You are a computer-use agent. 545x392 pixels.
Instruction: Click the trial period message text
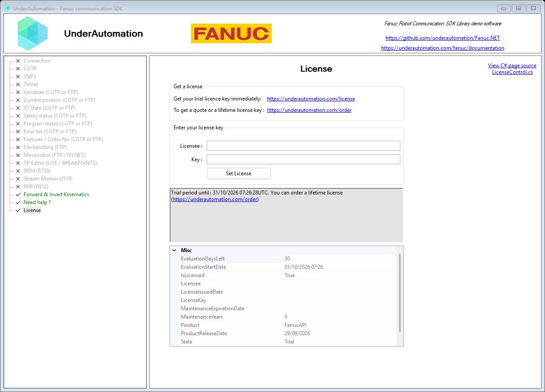click(x=257, y=196)
